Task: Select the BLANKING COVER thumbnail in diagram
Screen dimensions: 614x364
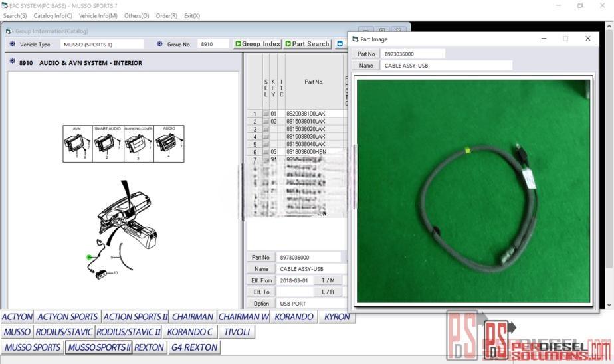Action: pos(139,143)
